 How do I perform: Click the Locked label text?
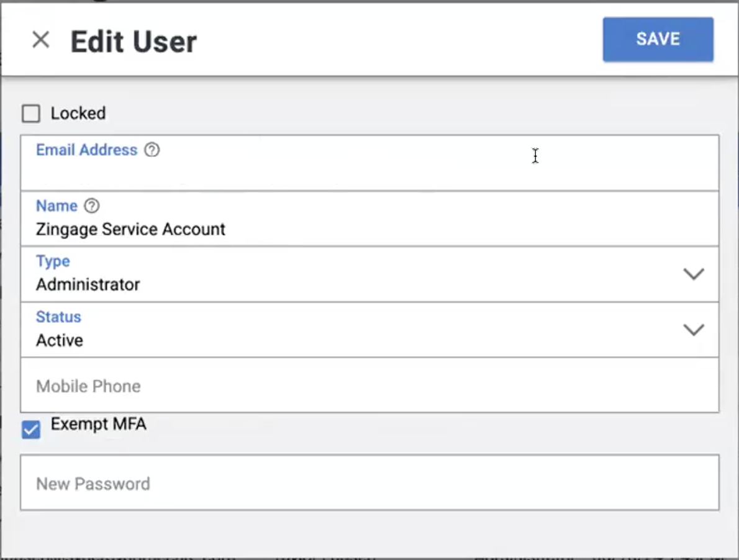tap(78, 113)
